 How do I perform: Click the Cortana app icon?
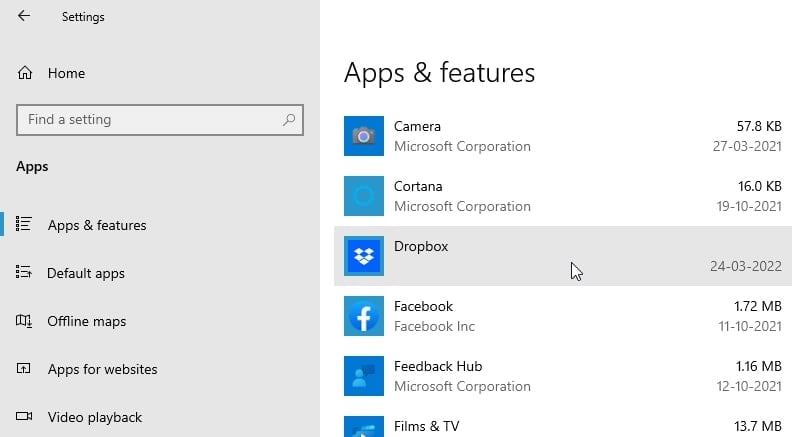pos(364,196)
